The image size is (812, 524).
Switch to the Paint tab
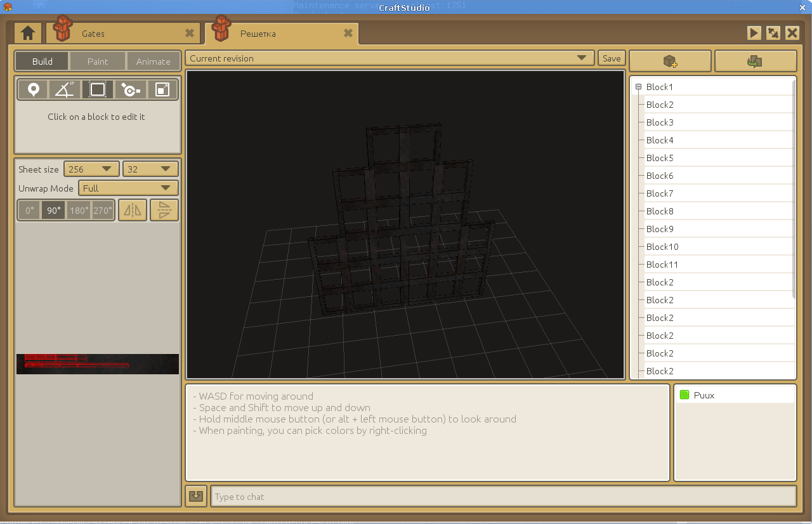pyautogui.click(x=98, y=62)
